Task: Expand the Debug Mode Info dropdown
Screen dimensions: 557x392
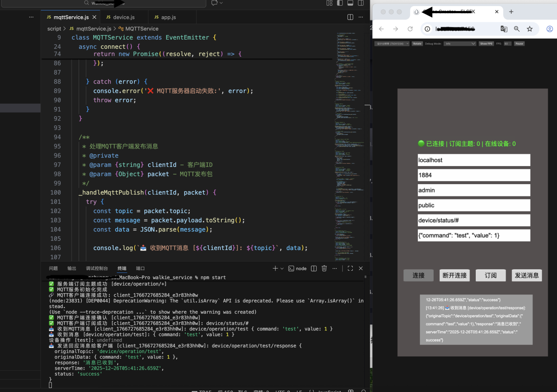Action: [x=459, y=44]
